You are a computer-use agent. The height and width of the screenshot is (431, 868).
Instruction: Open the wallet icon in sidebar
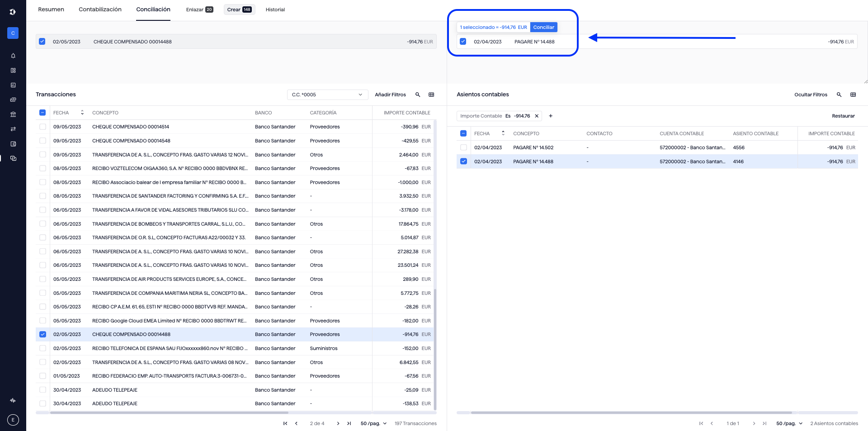pos(13,144)
